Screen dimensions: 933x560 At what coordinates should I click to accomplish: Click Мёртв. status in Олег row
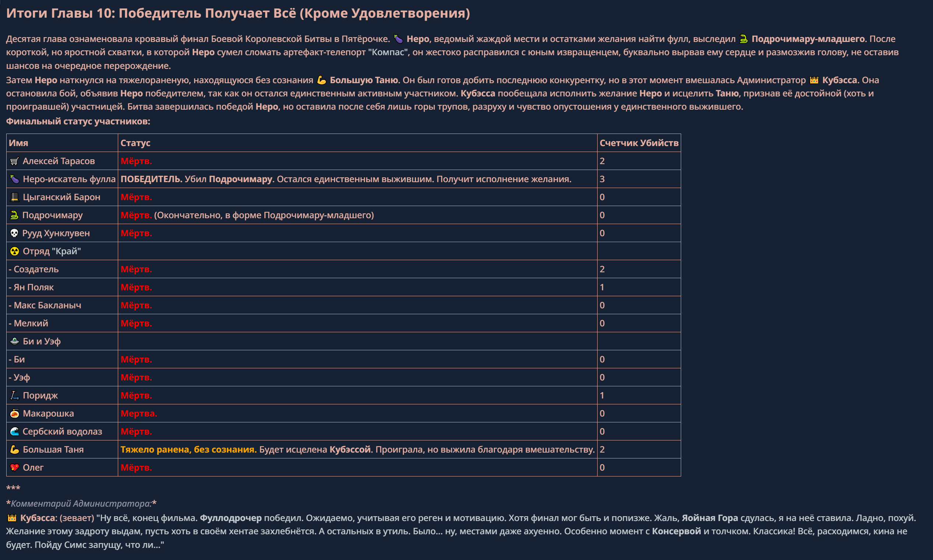[136, 468]
